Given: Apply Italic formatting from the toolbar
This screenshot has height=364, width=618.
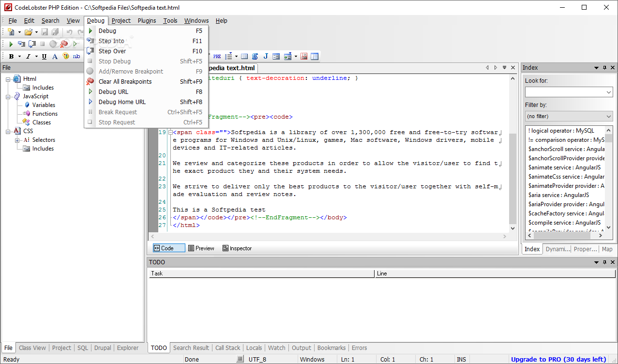Looking at the screenshot, I should tap(28, 57).
